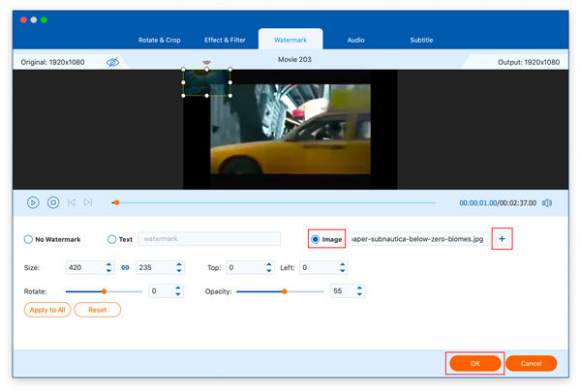Click the Opacity slider handle

point(285,291)
